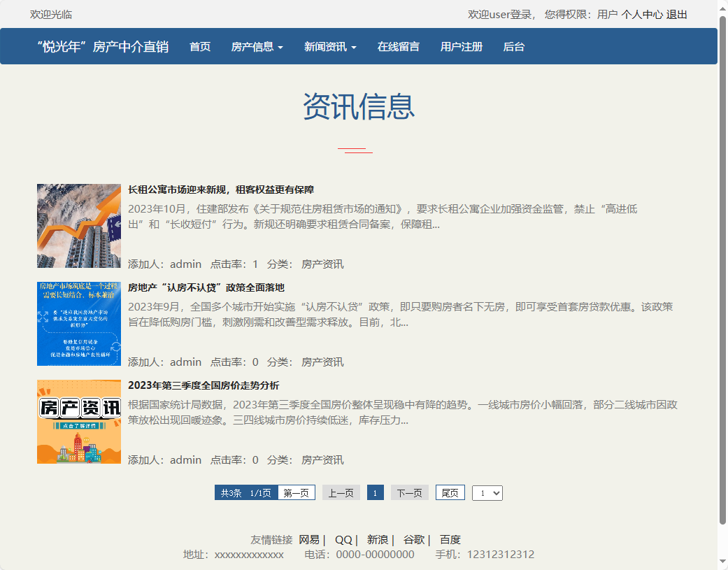Viewport: 728px width, 570px height.
Task: Go to the 后台 admin menu
Action: pyautogui.click(x=514, y=47)
